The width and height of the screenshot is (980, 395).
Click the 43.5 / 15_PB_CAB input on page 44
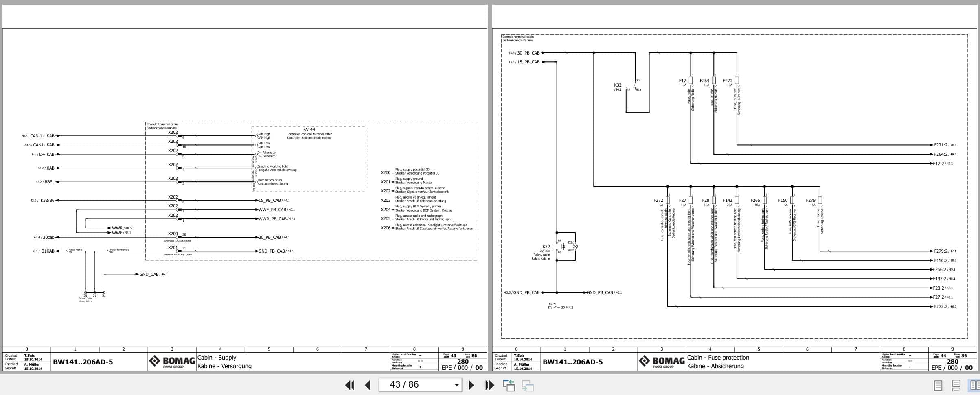click(524, 62)
